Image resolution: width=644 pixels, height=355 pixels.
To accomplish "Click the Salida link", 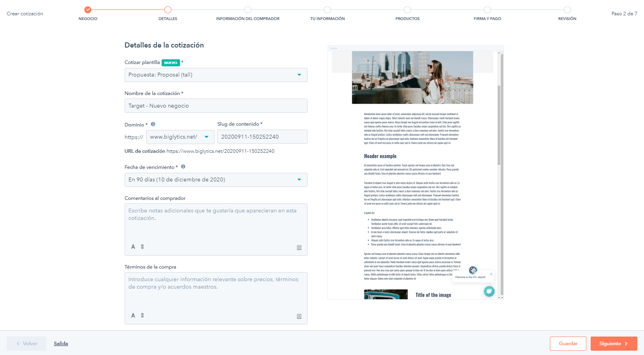I will [61, 344].
